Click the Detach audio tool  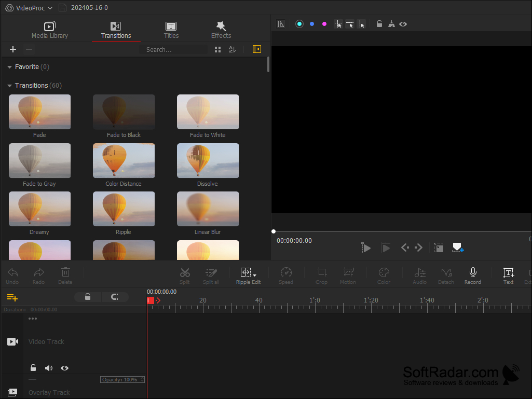pos(446,276)
